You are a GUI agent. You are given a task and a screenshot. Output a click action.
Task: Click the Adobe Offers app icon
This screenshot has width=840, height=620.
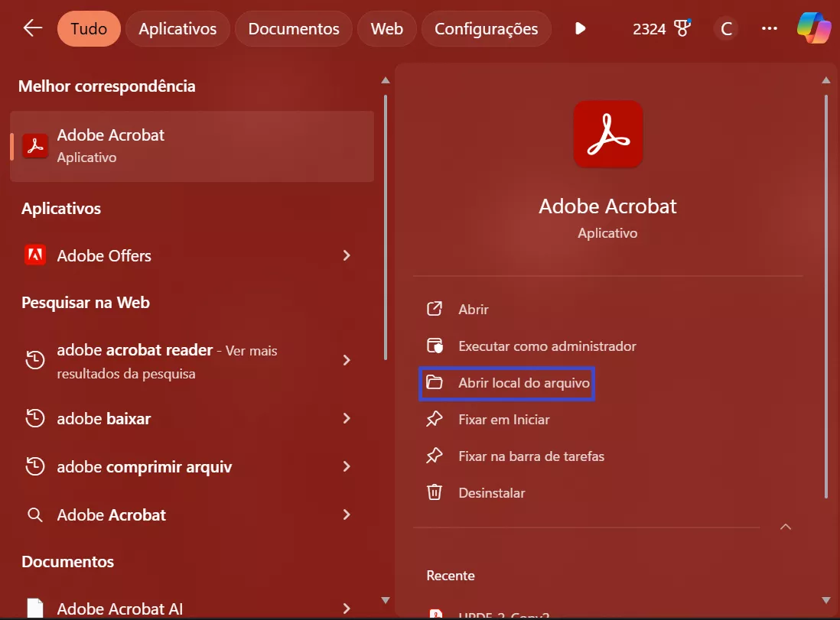tap(35, 255)
